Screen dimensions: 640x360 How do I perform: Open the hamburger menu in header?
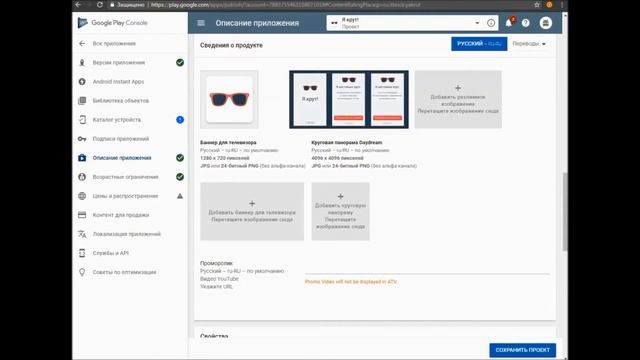201,23
